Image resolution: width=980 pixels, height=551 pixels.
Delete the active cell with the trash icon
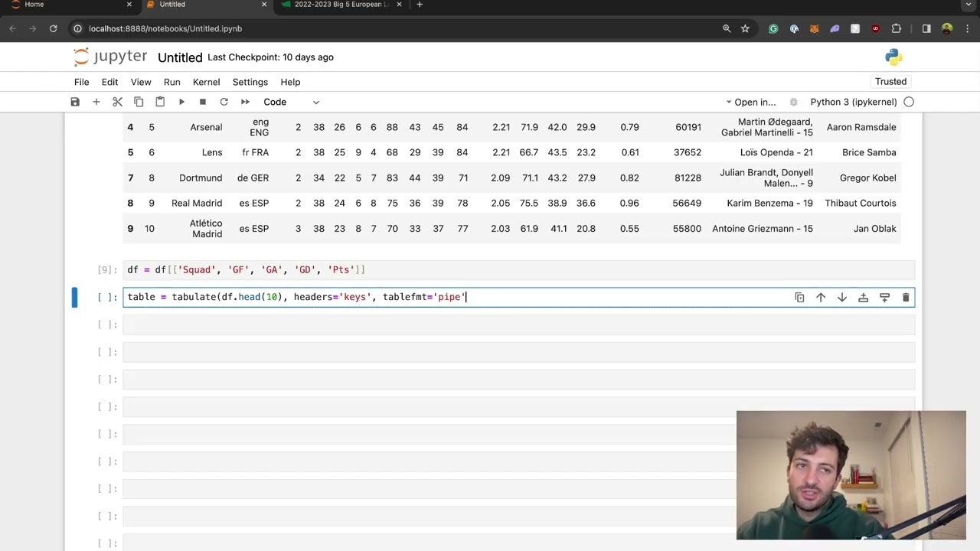point(906,297)
